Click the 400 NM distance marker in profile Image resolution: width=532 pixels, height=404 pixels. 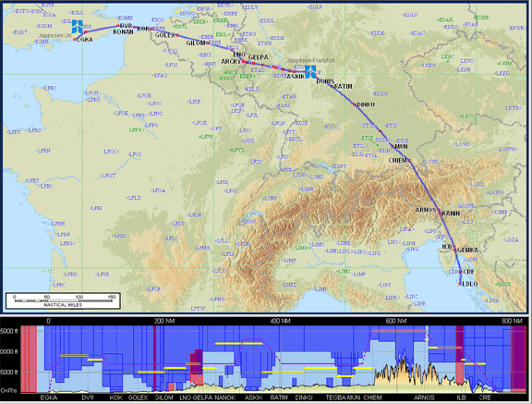pyautogui.click(x=280, y=321)
